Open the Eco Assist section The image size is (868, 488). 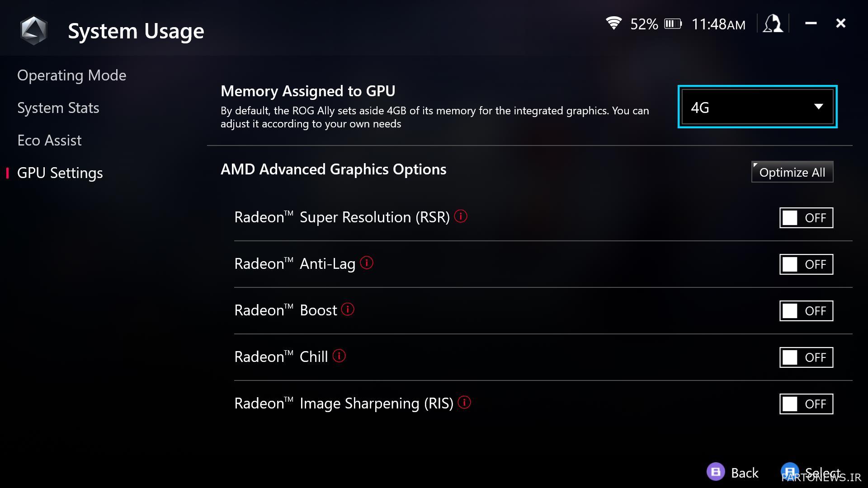[x=50, y=140]
